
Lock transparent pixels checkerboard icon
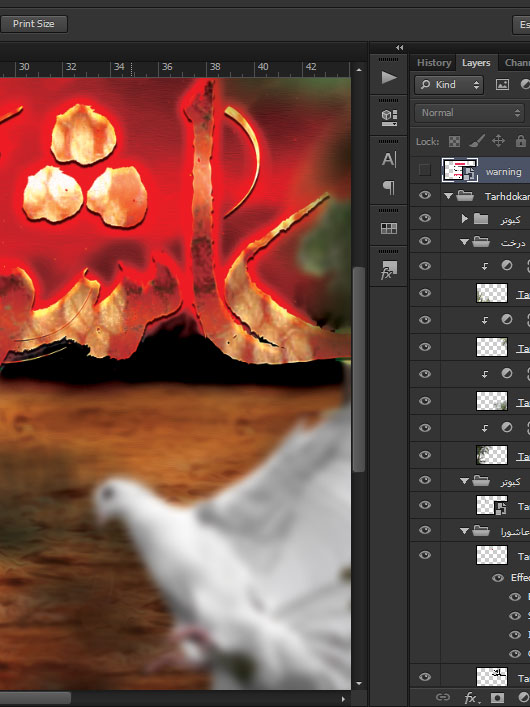click(x=454, y=141)
